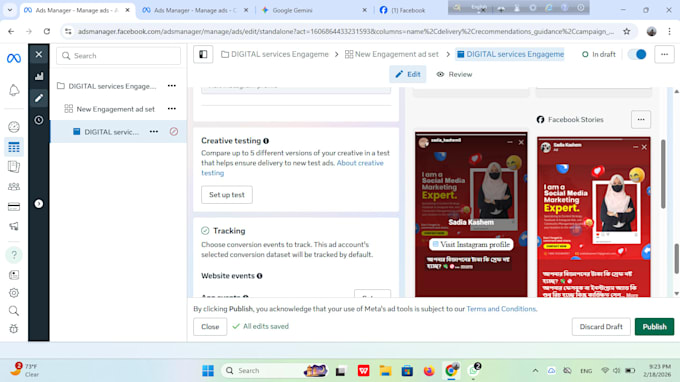
Task: Open the Billing card icon
Action: (14, 207)
